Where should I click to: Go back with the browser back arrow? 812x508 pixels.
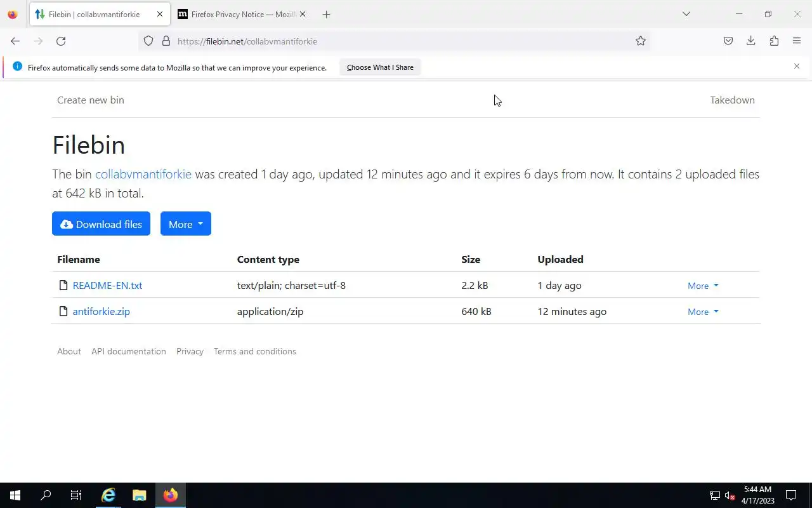coord(15,41)
